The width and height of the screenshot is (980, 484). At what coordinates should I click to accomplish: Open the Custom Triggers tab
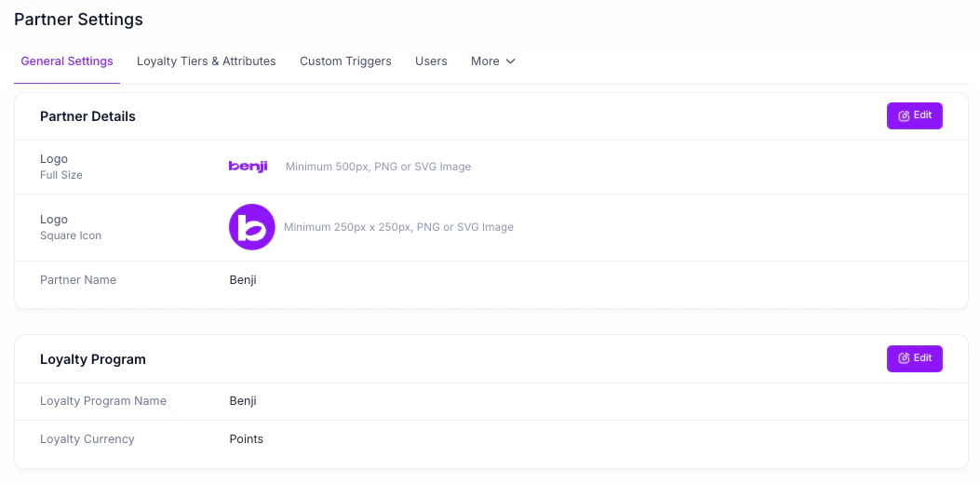point(345,61)
